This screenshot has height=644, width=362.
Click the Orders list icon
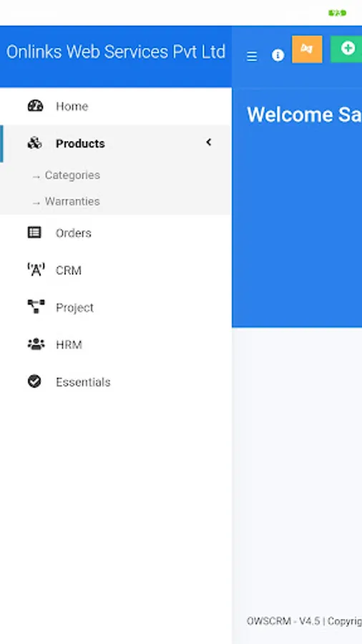pos(34,233)
